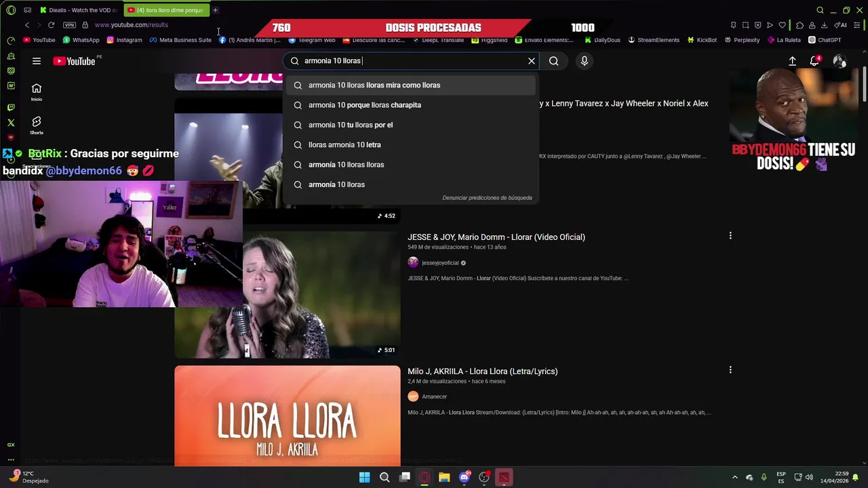
Task: Open the Meta Business Suite bookmark
Action: tap(180, 40)
